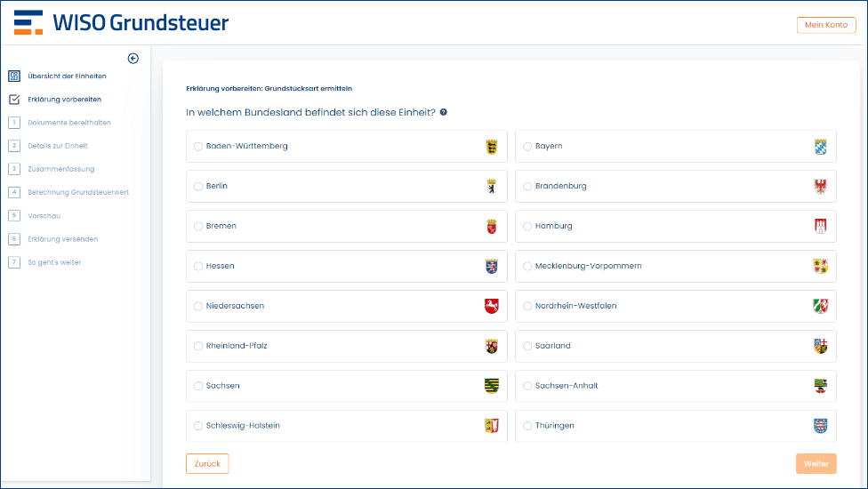Click step 4 number box in sidebar
The height and width of the screenshot is (489, 868).
pos(14,193)
